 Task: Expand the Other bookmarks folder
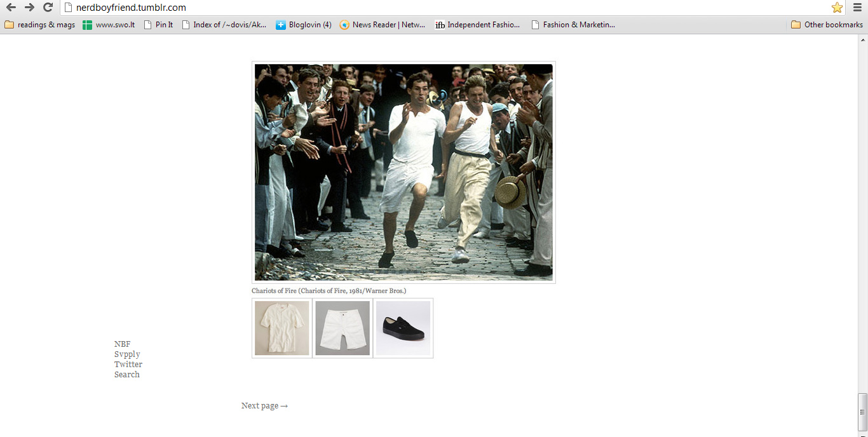(x=827, y=25)
